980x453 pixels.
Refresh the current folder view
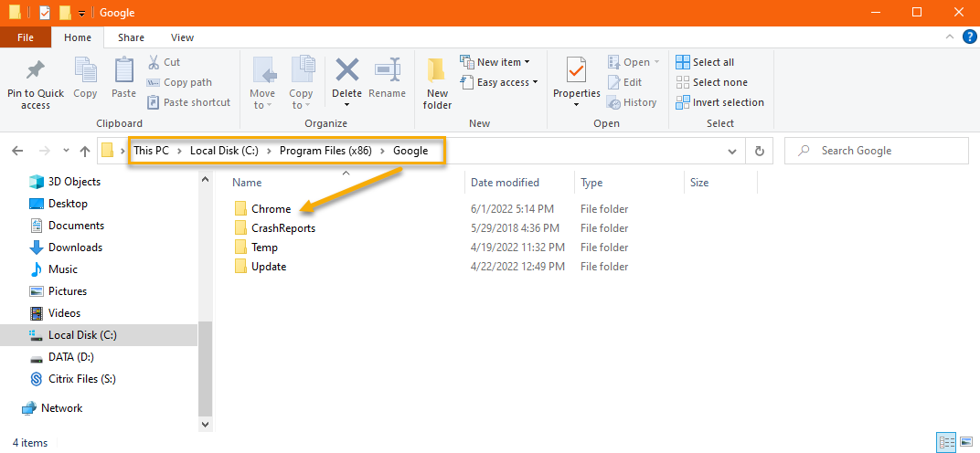tap(760, 151)
